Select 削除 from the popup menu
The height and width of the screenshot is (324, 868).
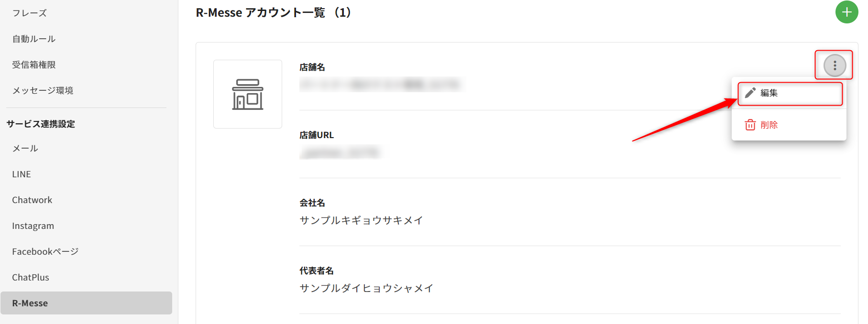[x=769, y=125]
